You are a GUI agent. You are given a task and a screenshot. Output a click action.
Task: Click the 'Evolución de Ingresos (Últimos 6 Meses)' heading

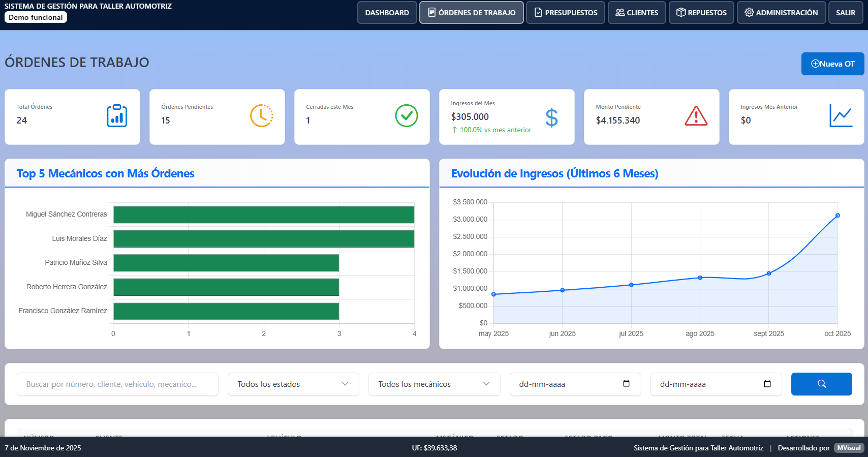(x=554, y=173)
